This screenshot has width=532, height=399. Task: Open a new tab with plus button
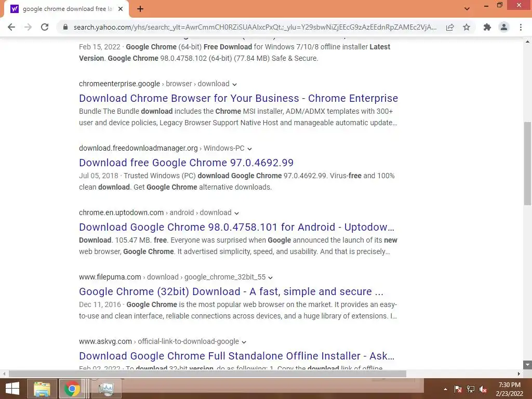(x=140, y=9)
